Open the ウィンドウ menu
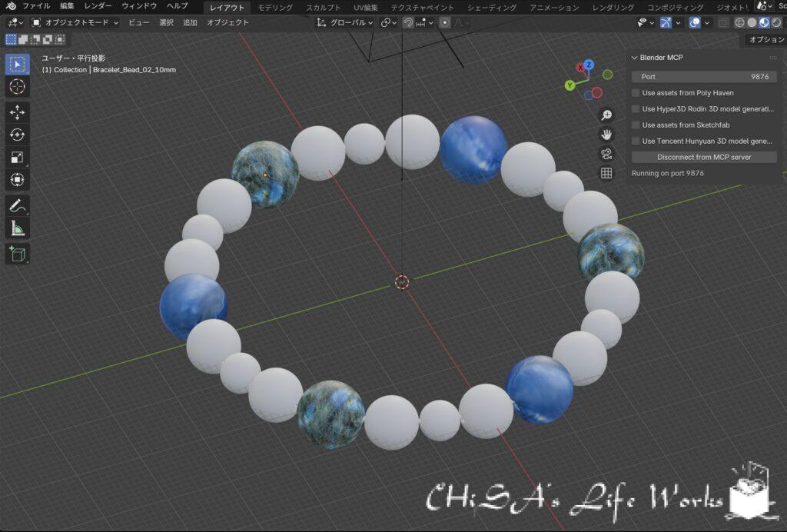Screen dimensions: 787x532 [139, 6]
